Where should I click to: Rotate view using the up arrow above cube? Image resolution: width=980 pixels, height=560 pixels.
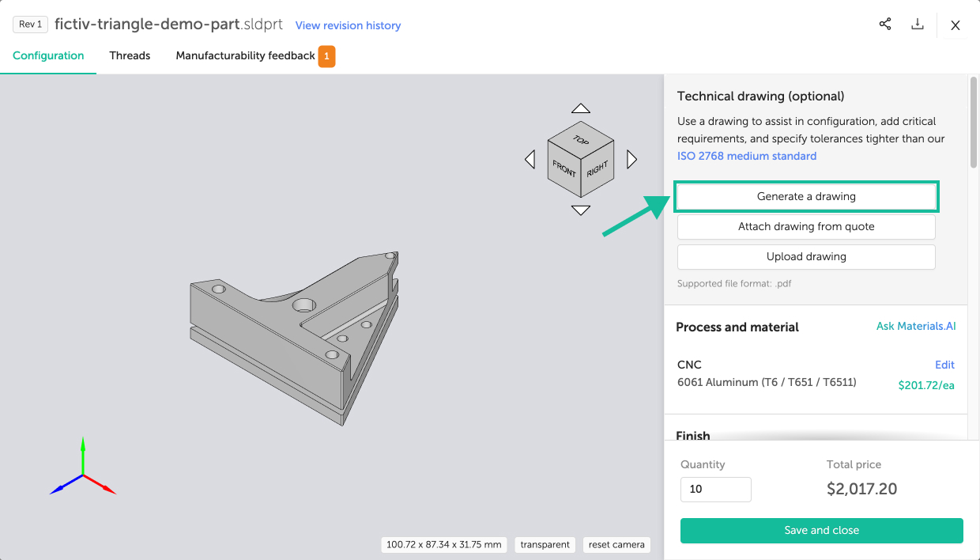(x=581, y=108)
